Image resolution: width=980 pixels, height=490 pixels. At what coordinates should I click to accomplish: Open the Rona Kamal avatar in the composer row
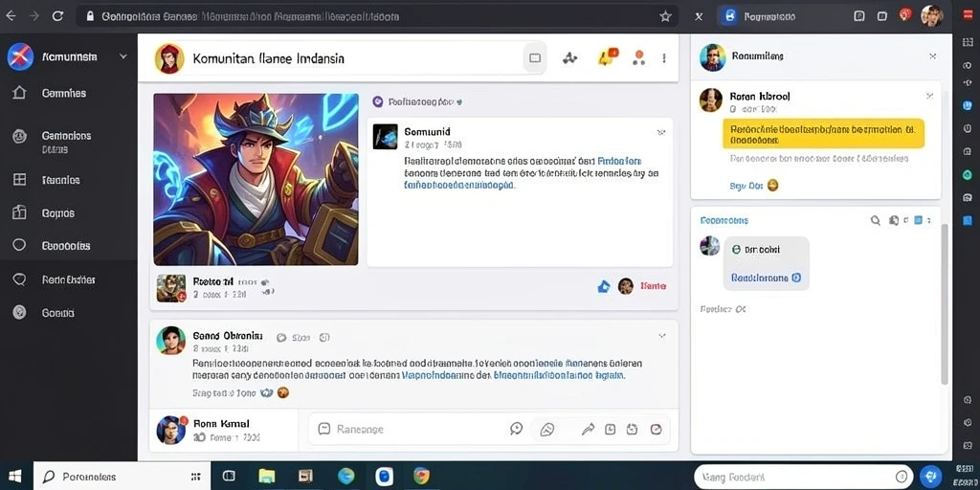pos(170,430)
